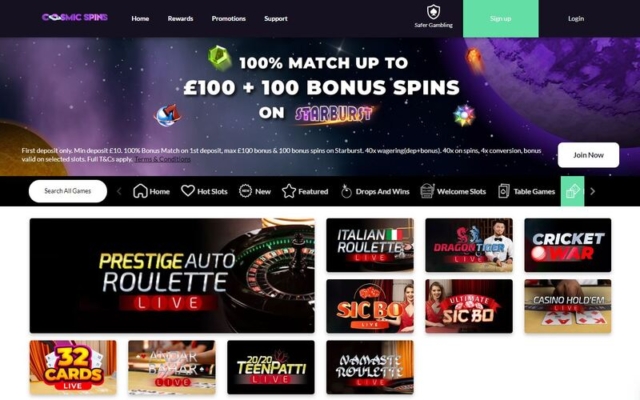Open the Cricket War game tile
This screenshot has width=640, height=400.
pos(568,245)
